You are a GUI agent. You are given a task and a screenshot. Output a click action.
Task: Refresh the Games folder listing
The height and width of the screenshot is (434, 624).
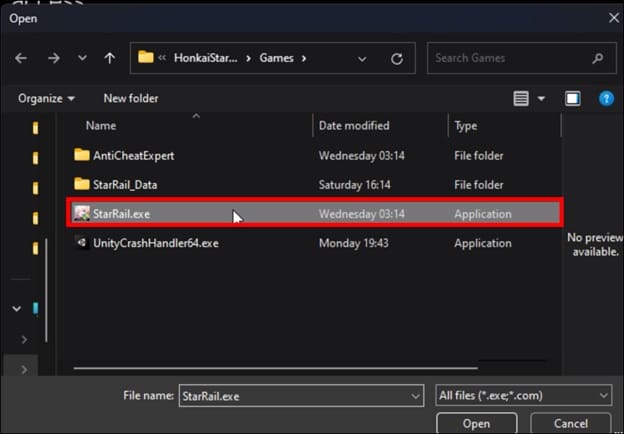[x=396, y=59]
